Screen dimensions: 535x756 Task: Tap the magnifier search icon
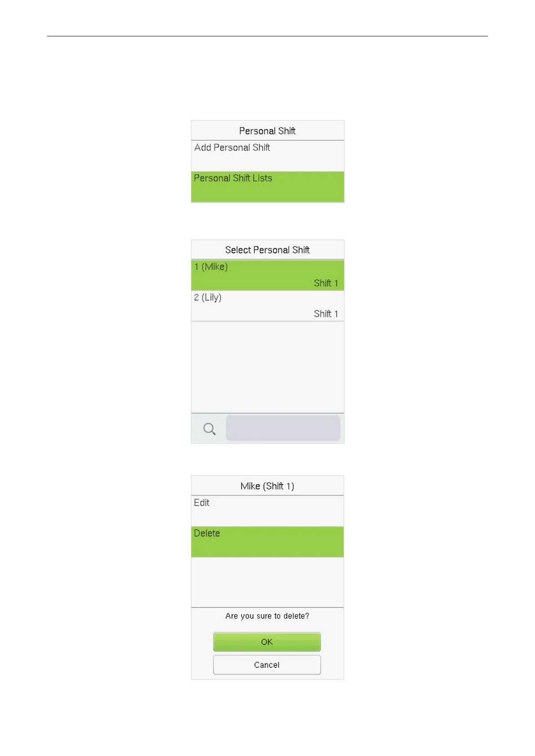(209, 429)
